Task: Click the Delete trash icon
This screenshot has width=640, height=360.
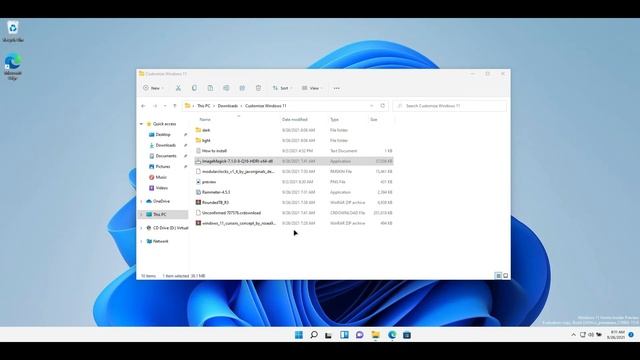Action: [x=258, y=88]
